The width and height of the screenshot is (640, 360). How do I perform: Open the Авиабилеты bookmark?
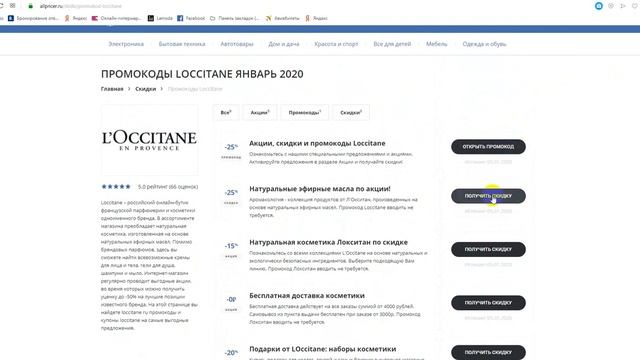click(282, 18)
